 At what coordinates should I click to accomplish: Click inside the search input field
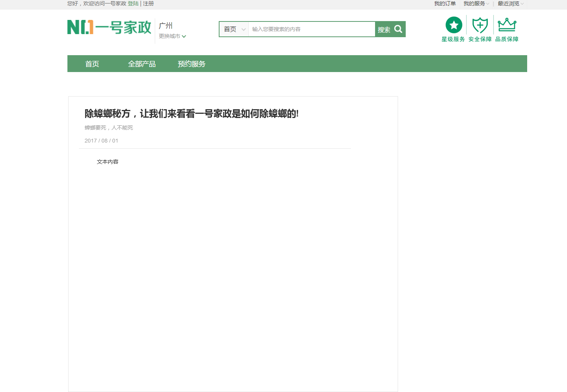[x=311, y=29]
